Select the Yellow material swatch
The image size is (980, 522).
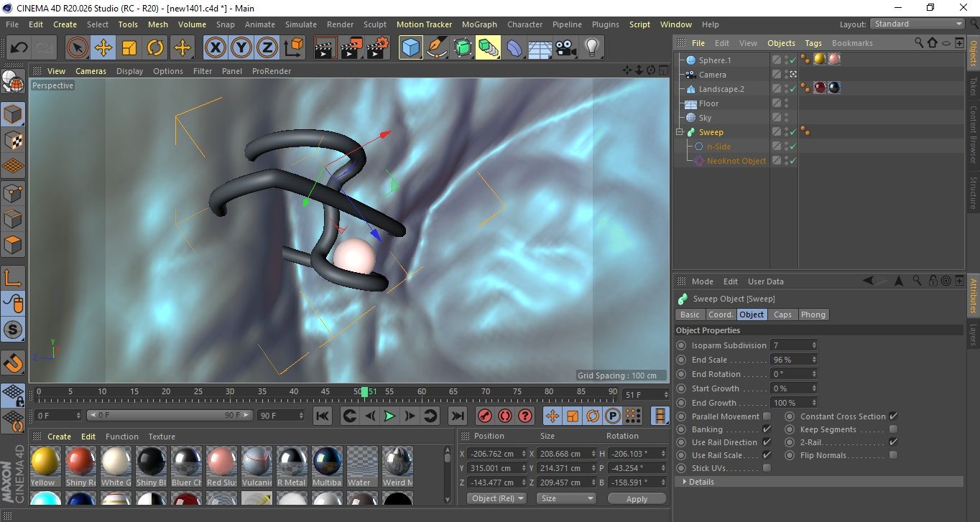pyautogui.click(x=45, y=466)
